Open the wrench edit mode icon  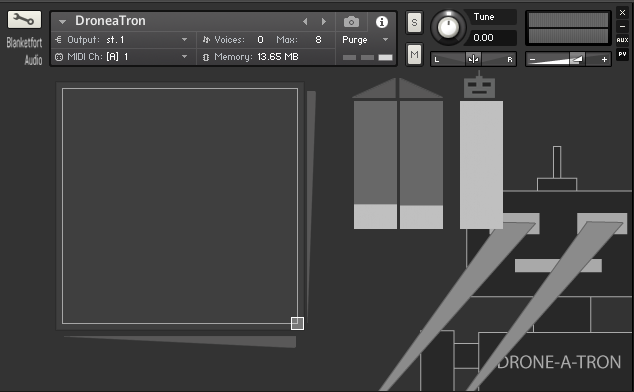click(24, 19)
